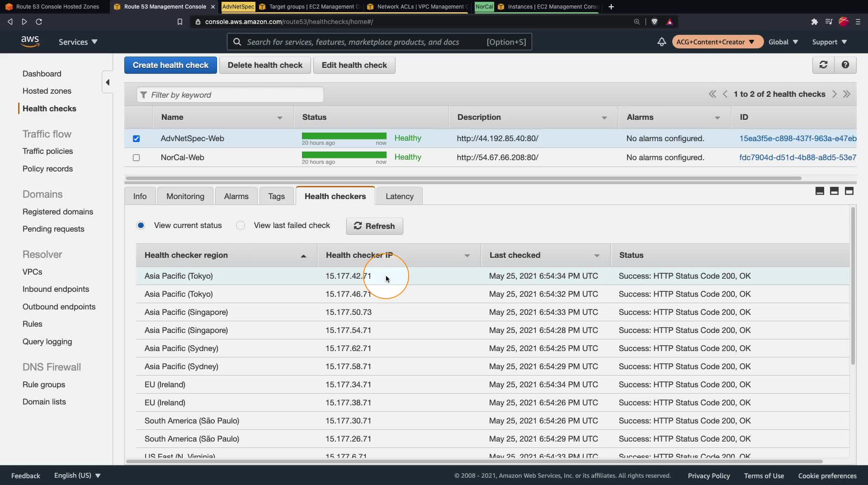
Task: Close the Route 53 Management Console tab
Action: tap(213, 7)
